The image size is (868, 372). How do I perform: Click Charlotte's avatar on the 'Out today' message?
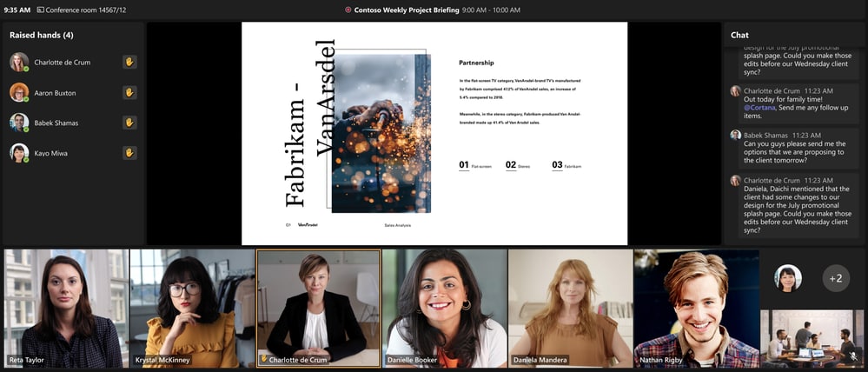(x=735, y=90)
